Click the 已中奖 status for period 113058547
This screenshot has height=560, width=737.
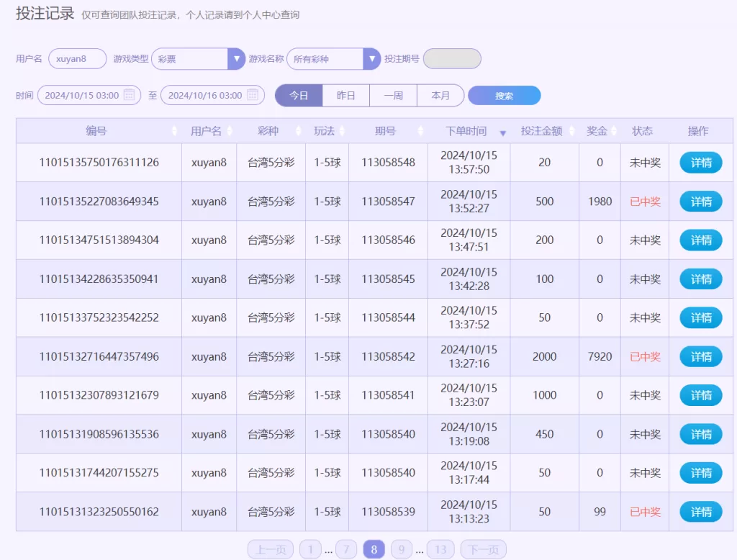click(646, 202)
